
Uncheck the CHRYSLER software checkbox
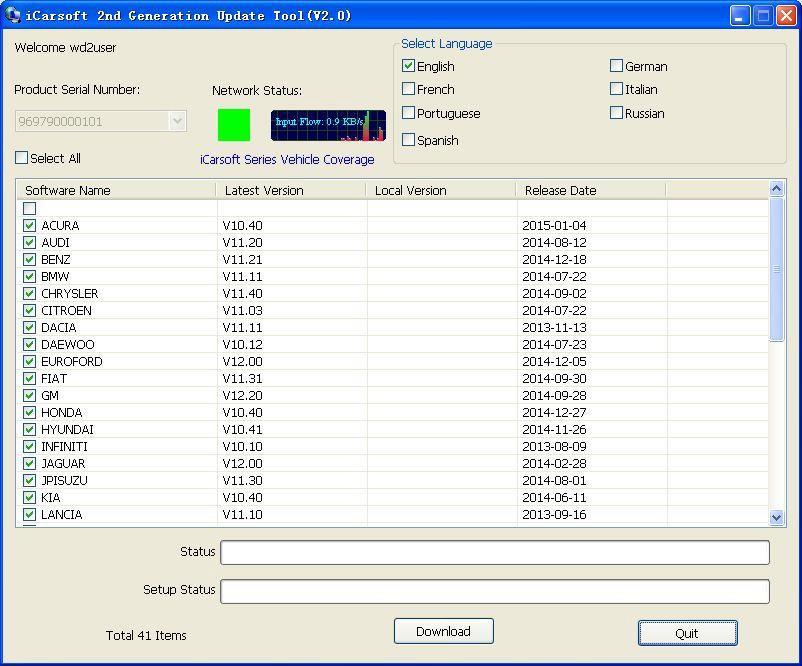29,294
